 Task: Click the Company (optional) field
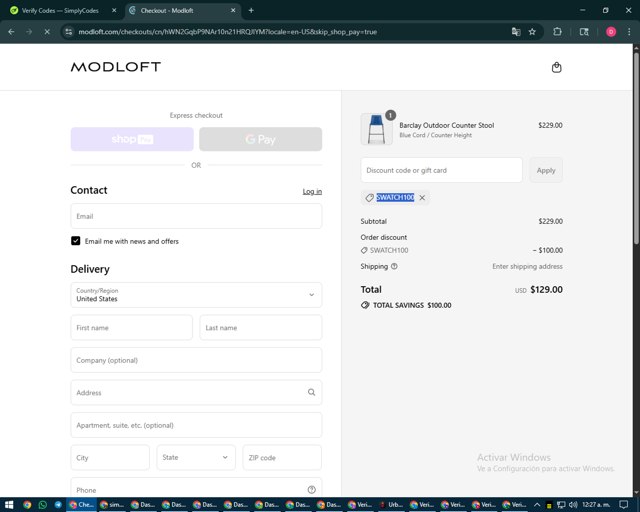point(196,360)
